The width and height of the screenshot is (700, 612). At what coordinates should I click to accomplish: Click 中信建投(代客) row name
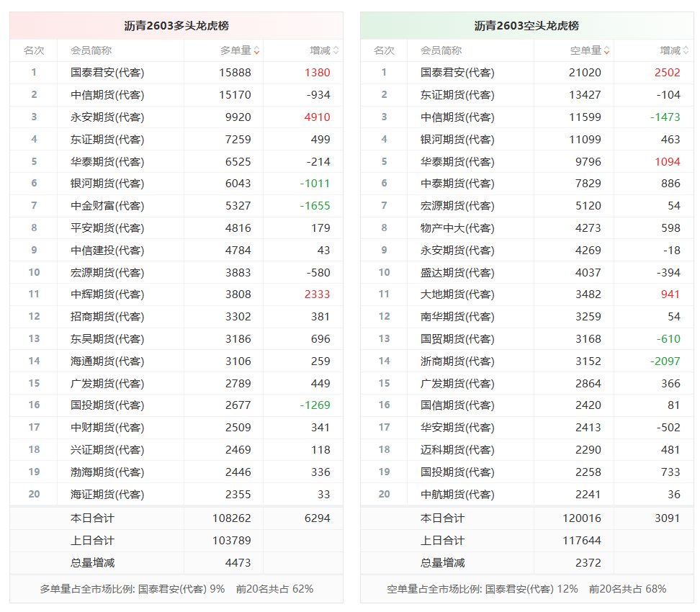(x=107, y=251)
